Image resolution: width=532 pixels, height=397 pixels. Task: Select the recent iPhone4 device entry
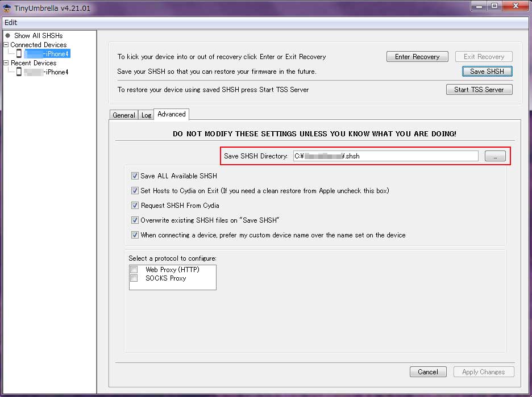[46, 72]
